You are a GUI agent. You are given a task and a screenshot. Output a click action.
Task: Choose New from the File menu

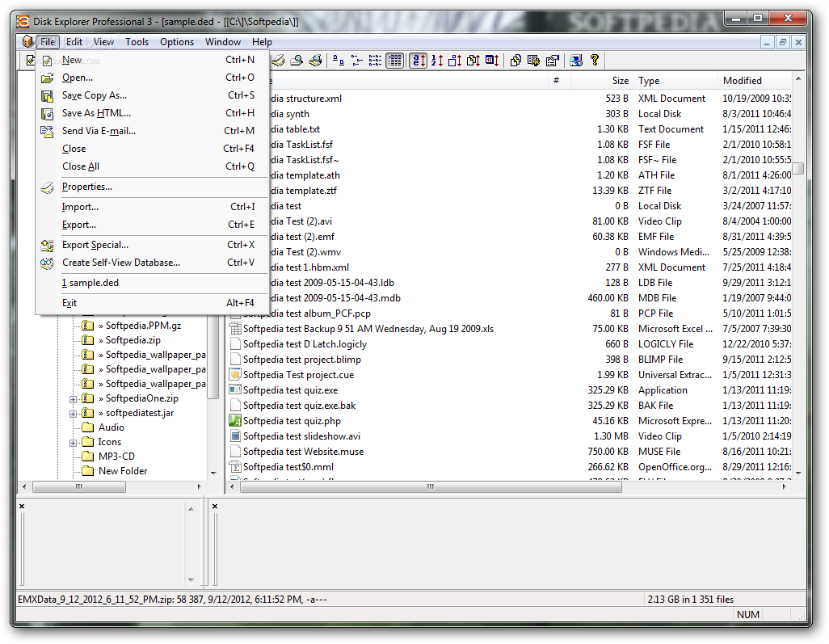[x=152, y=60]
